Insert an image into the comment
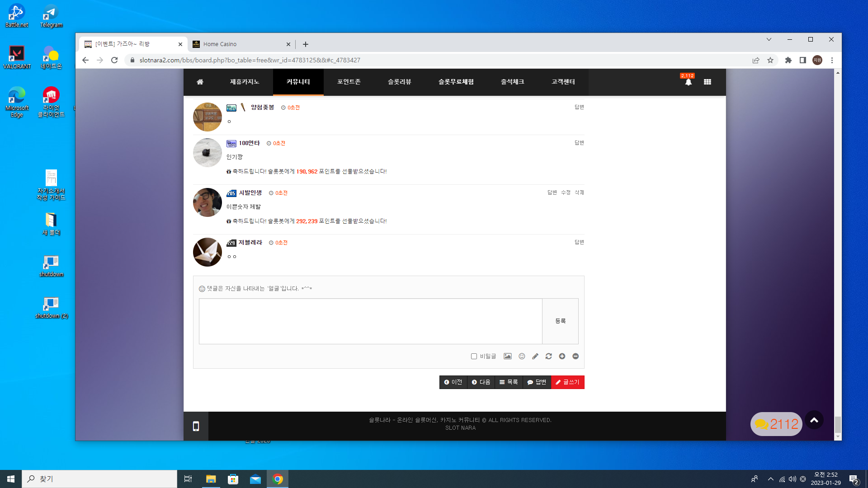The image size is (868, 488). [508, 357]
